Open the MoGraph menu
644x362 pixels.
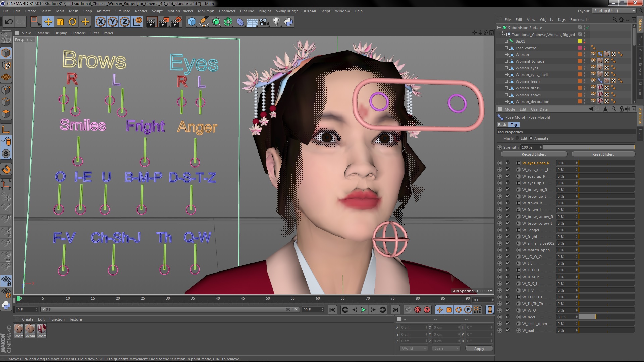click(206, 11)
